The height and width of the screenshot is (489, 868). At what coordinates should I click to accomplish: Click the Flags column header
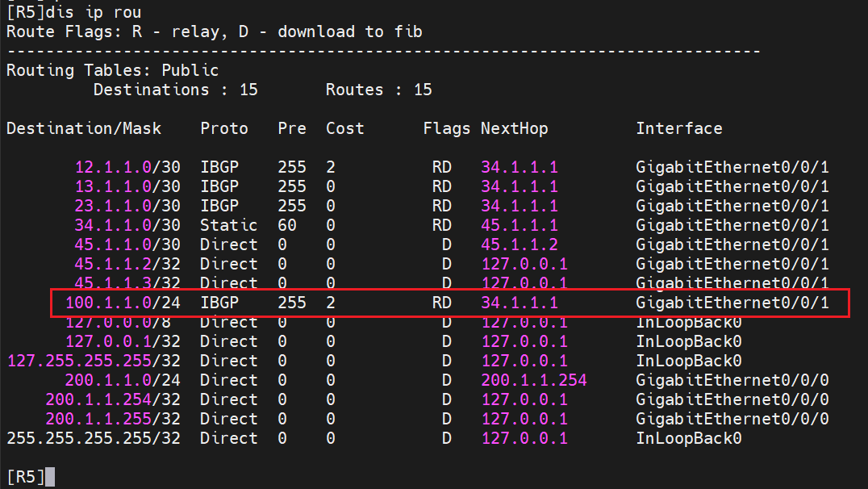tap(446, 128)
